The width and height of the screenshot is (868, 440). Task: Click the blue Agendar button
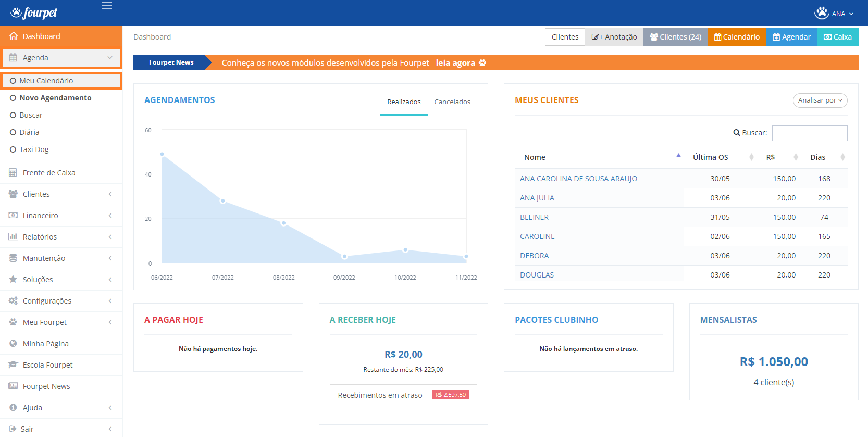(791, 37)
